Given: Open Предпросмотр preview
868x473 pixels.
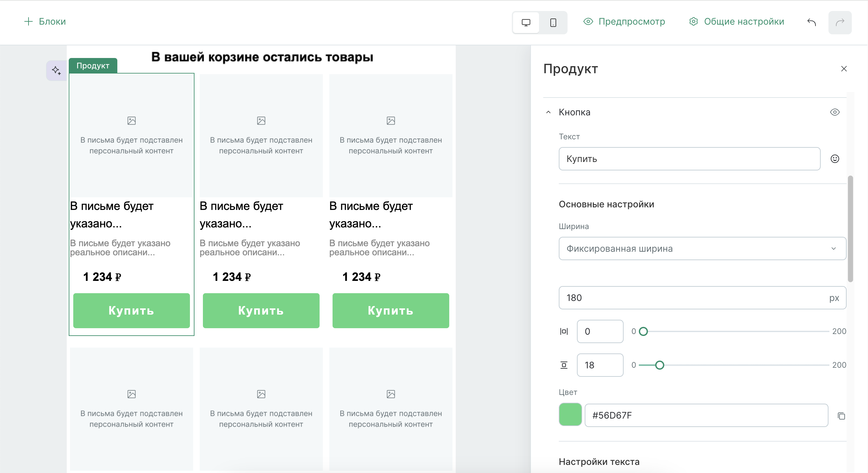Looking at the screenshot, I should tap(624, 22).
